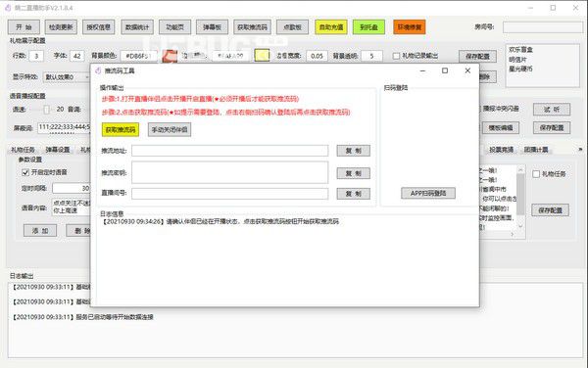Click the yellow 获取推流码 button in the dialog
The height and width of the screenshot is (368, 588).
pos(121,130)
